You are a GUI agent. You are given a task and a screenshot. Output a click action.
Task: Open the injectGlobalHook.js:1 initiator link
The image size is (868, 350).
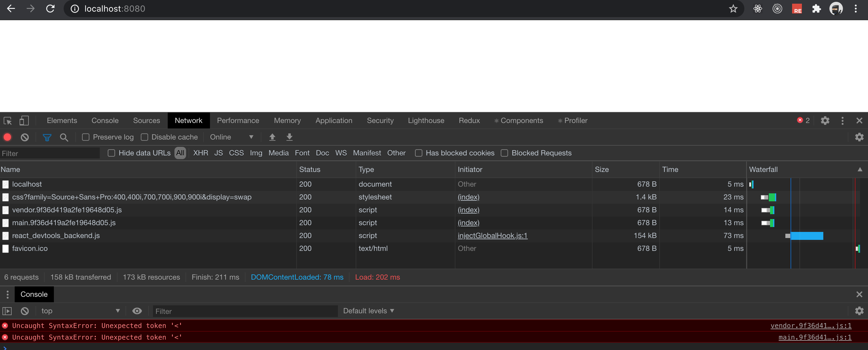(492, 236)
